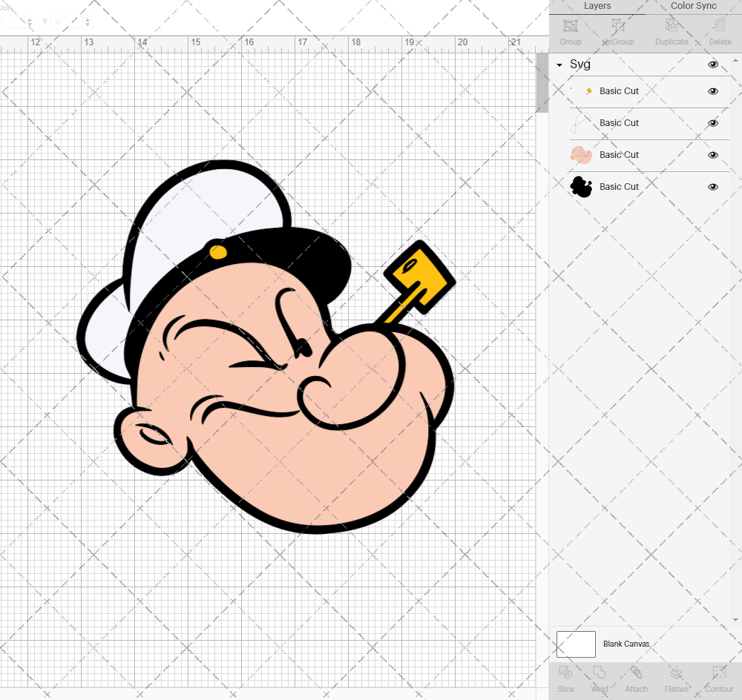Click the Y position stepper arrows
The height and width of the screenshot is (700, 742).
pos(88,22)
